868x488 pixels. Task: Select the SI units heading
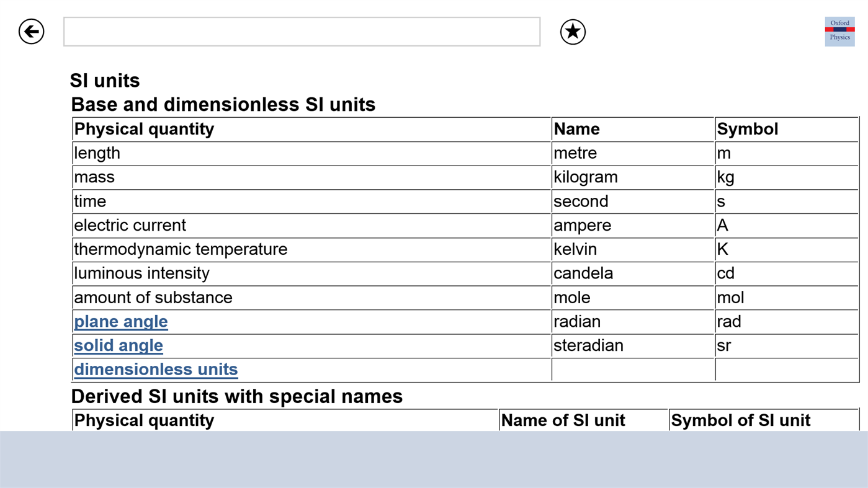(x=105, y=80)
